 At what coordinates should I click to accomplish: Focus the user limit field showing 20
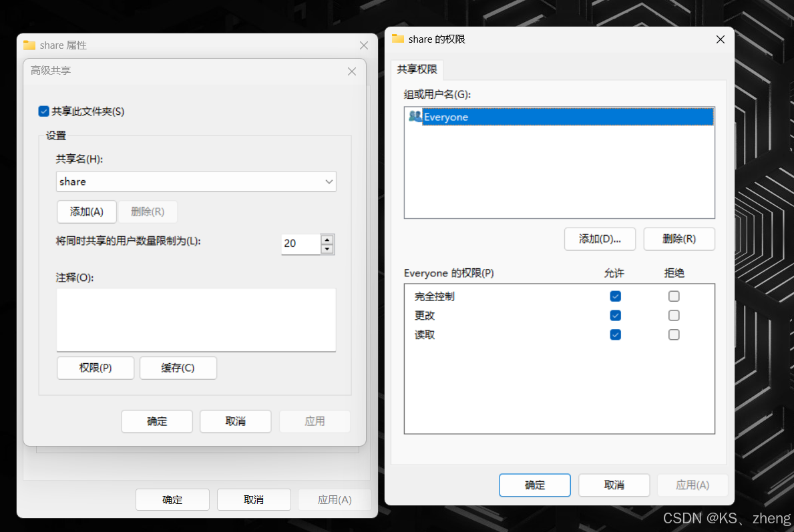click(x=301, y=244)
